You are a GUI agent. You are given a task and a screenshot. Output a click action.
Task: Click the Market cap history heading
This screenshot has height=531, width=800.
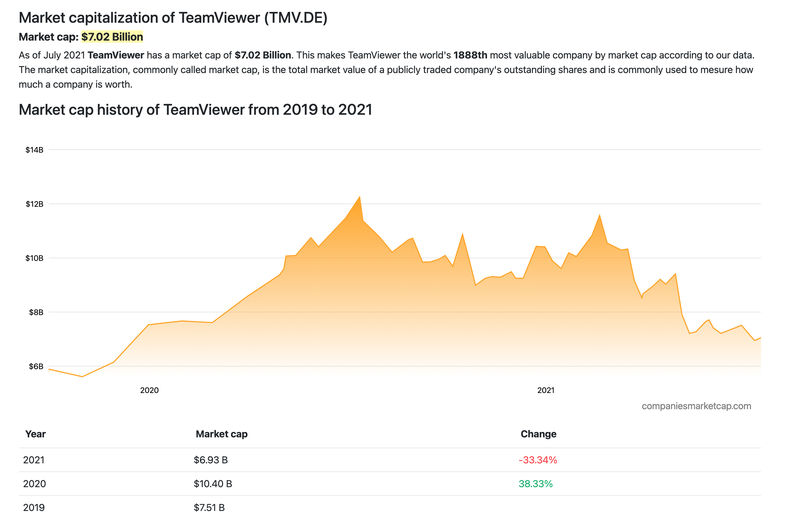(x=195, y=109)
